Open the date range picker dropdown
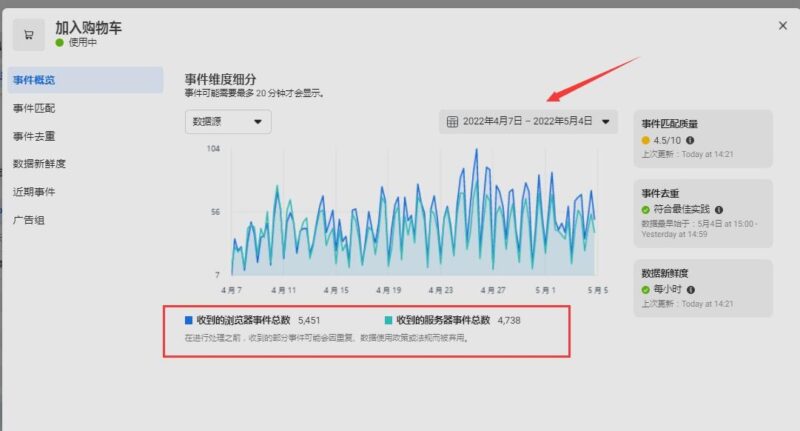The height and width of the screenshot is (431, 800). pyautogui.click(x=528, y=121)
